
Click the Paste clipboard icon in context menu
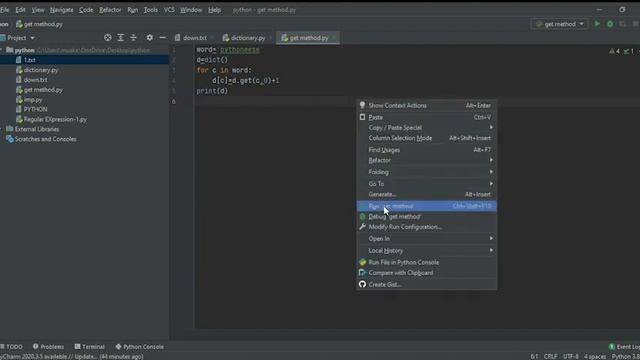[362, 117]
